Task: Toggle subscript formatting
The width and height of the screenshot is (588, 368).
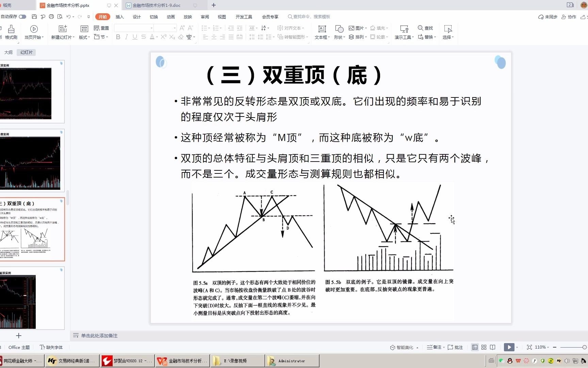Action: [x=172, y=37]
